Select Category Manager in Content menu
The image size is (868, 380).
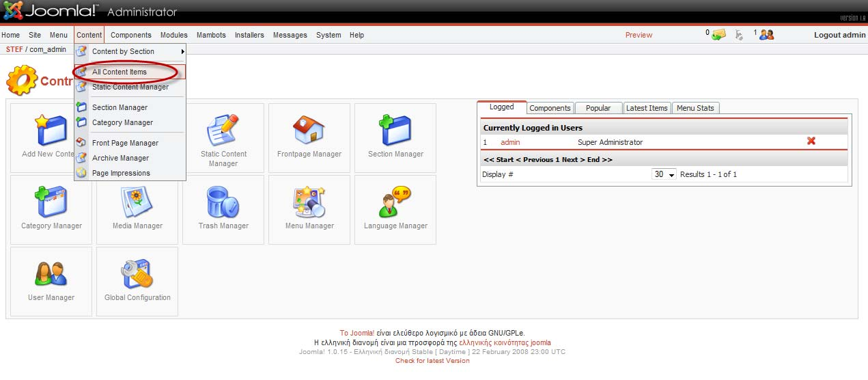pos(130,122)
